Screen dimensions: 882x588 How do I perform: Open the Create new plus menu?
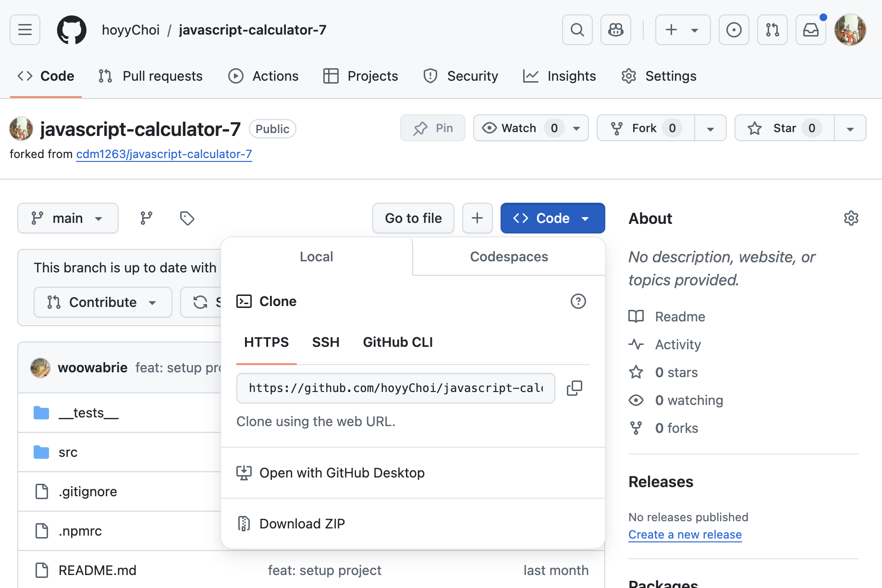click(683, 30)
